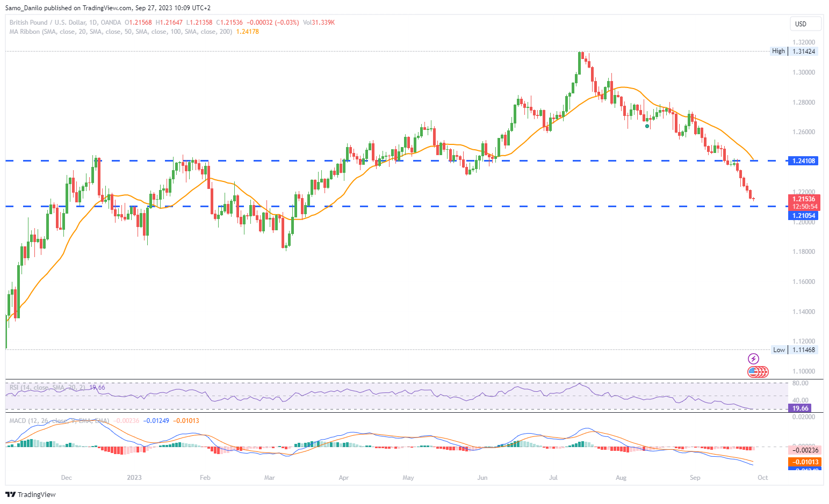Click the orange 1.24178 MA Ribbon value
829x504 pixels.
(247, 32)
